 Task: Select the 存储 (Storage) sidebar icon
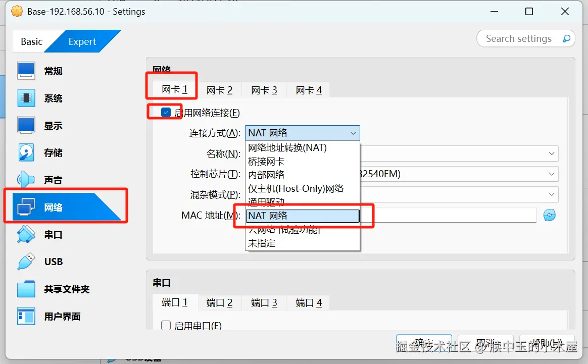(53, 152)
